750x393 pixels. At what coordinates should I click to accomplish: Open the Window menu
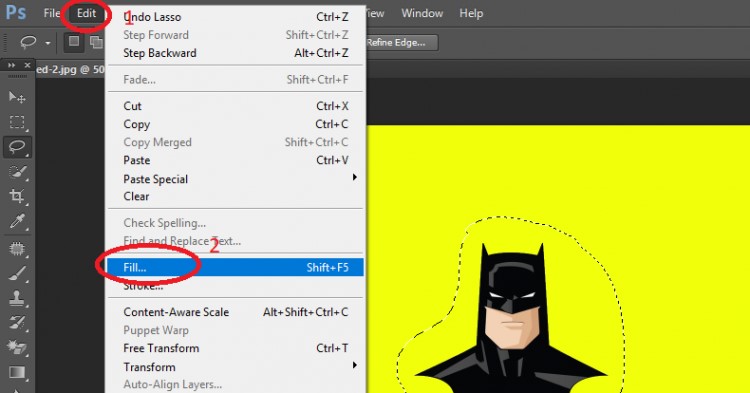pyautogui.click(x=422, y=13)
